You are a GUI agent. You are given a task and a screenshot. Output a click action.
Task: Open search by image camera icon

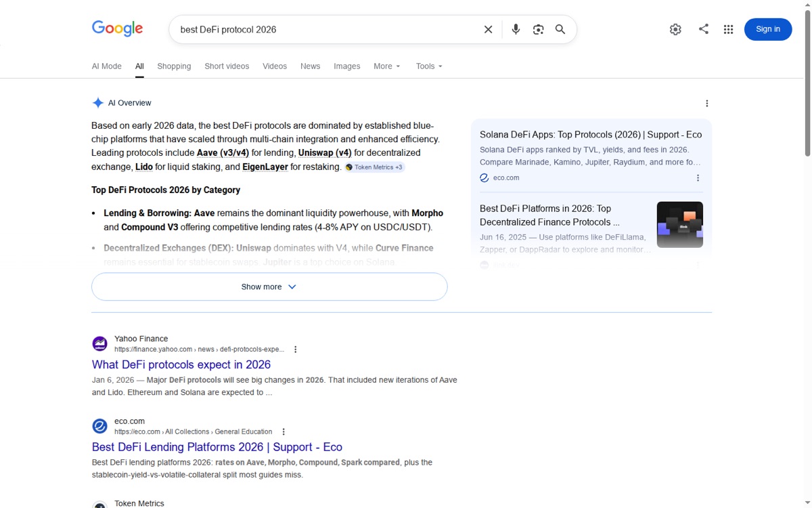point(538,29)
